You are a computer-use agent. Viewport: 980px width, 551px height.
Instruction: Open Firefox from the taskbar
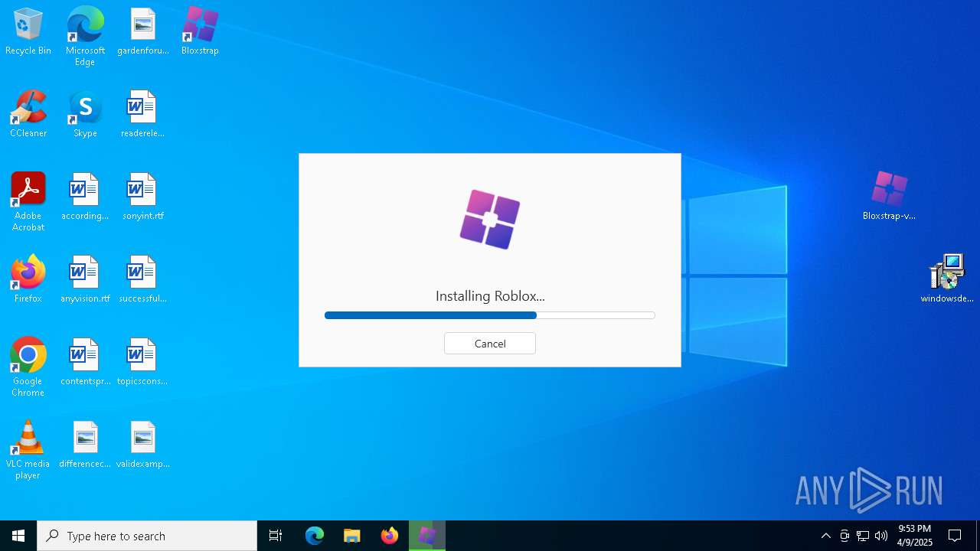390,536
